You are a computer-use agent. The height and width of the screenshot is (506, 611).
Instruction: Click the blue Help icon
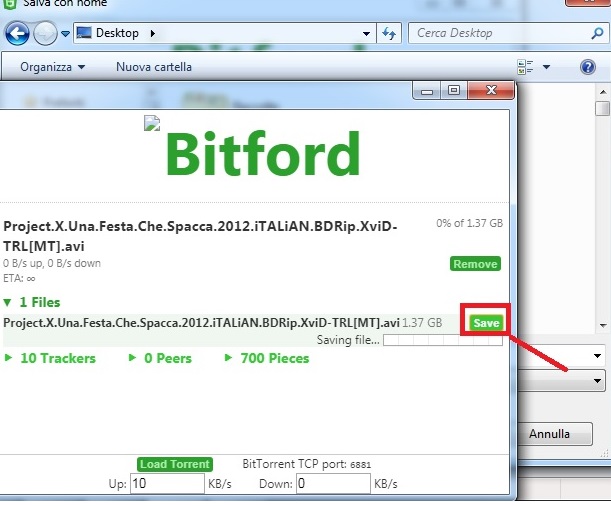tap(588, 67)
